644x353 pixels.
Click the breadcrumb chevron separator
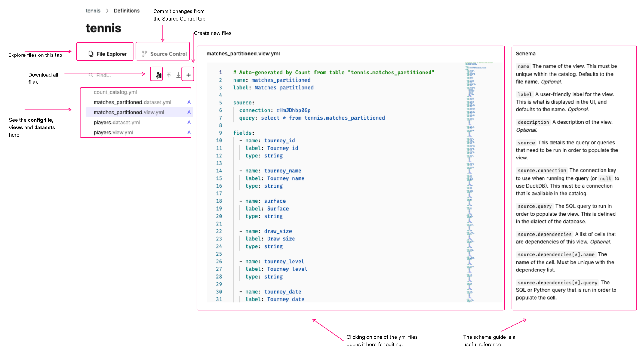click(x=107, y=11)
